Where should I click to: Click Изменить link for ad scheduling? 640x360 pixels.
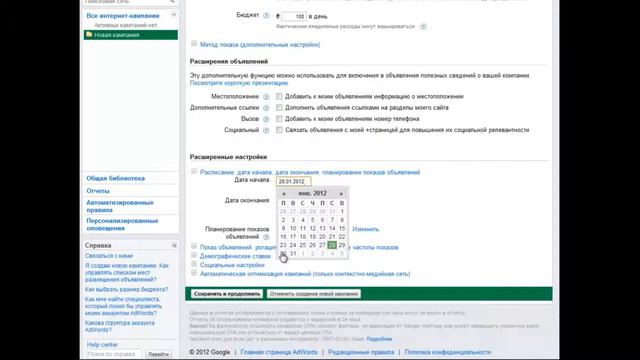[366, 229]
